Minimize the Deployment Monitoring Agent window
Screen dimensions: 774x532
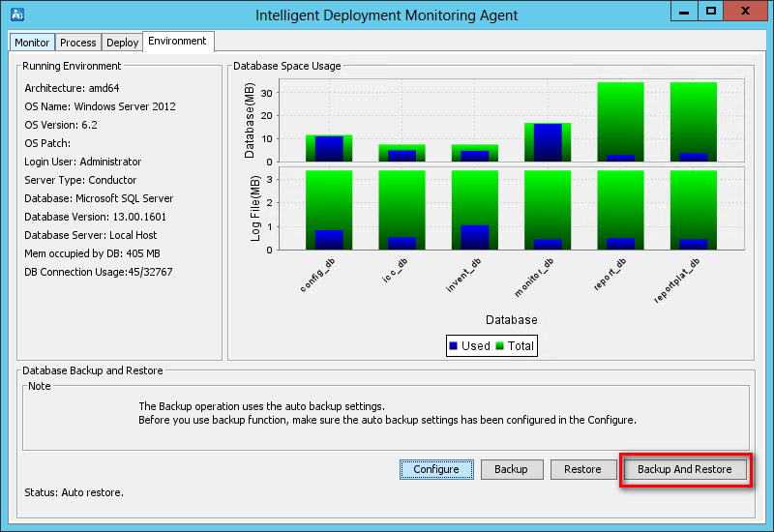(x=684, y=12)
